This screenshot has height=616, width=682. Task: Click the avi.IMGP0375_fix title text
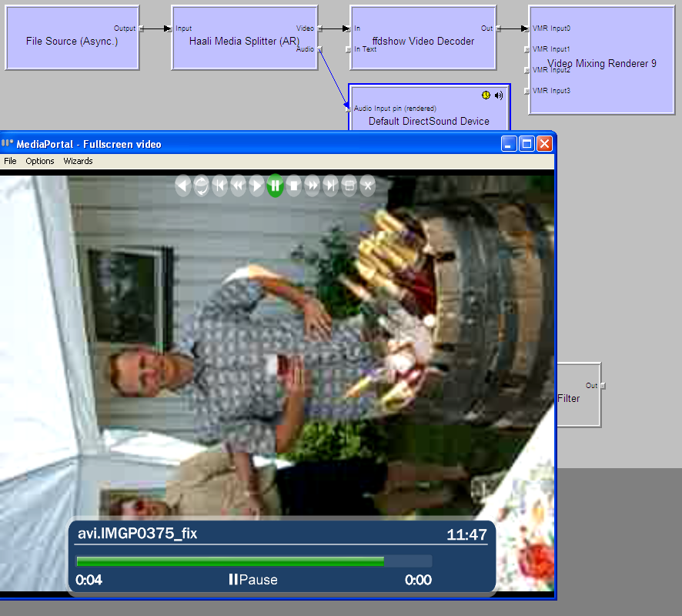pyautogui.click(x=138, y=534)
